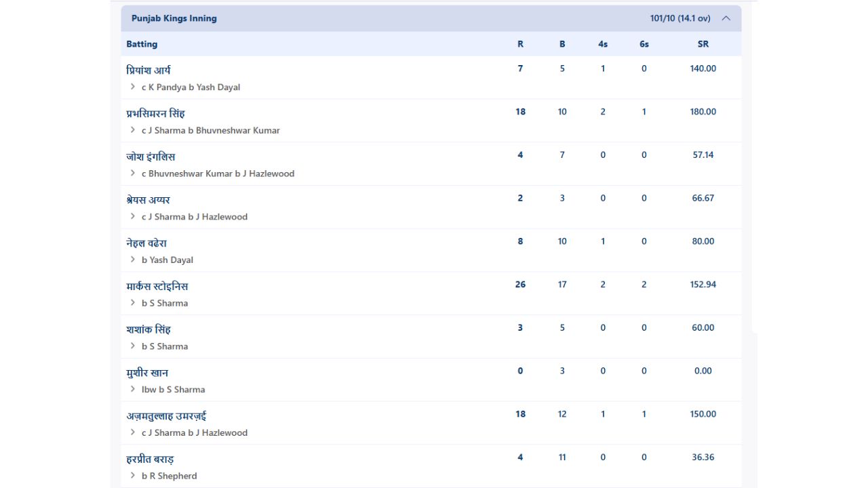Open player श्रेयस अय्यर
The width and height of the screenshot is (868, 488).
148,200
